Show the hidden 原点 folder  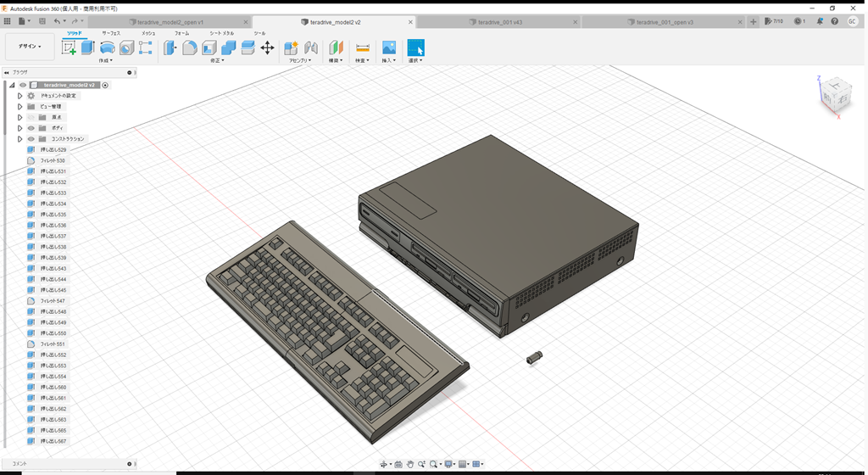tap(31, 117)
